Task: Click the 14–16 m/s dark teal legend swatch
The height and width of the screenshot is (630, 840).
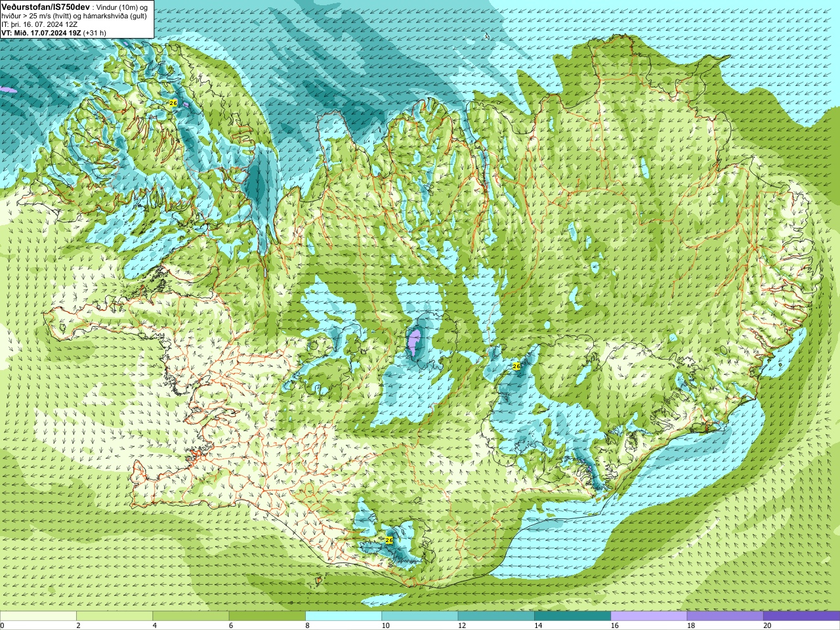Action: tap(572, 616)
